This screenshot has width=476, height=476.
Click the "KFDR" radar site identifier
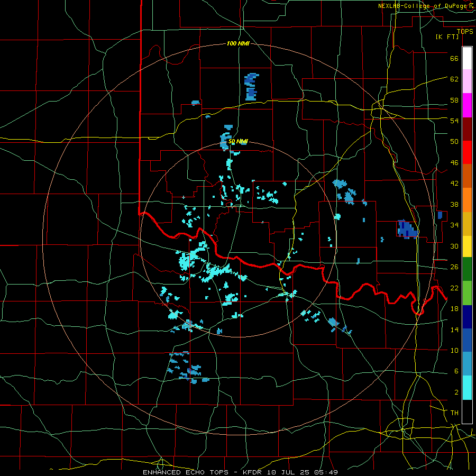tap(253, 472)
